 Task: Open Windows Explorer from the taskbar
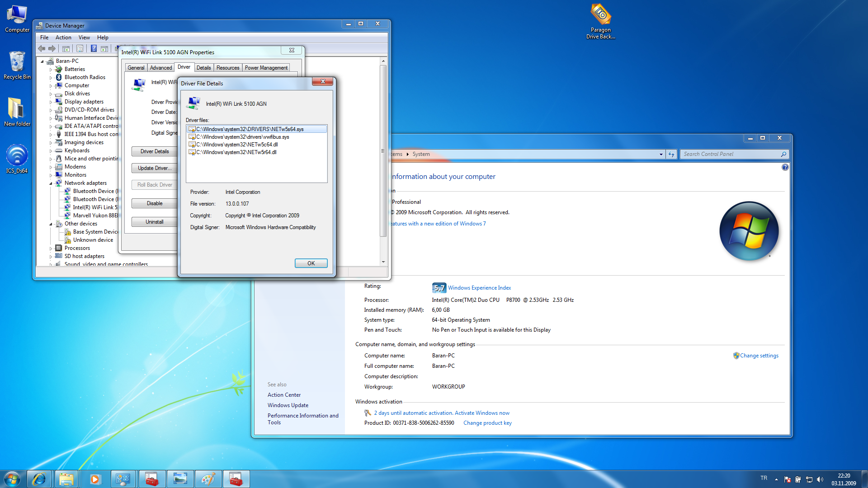(x=66, y=479)
